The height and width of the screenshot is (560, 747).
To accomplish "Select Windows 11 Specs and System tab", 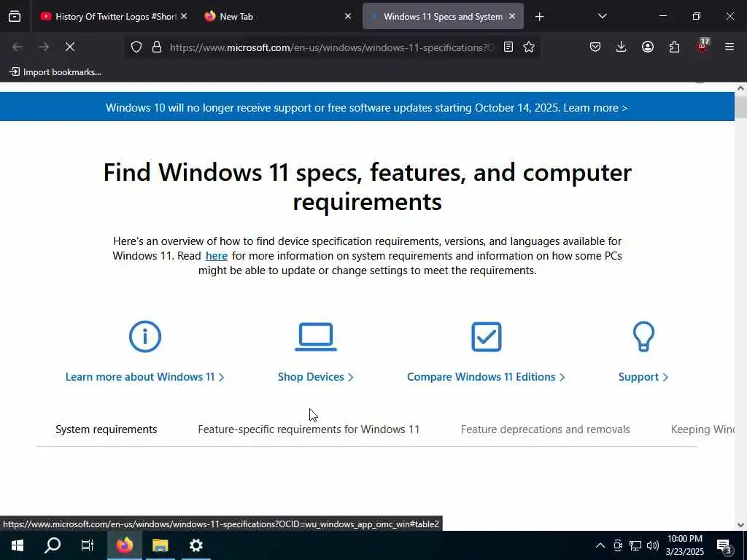I will point(443,17).
